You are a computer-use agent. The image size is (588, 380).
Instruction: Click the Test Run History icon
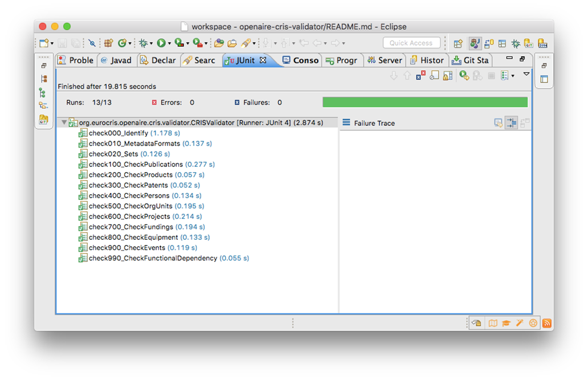[x=505, y=76]
